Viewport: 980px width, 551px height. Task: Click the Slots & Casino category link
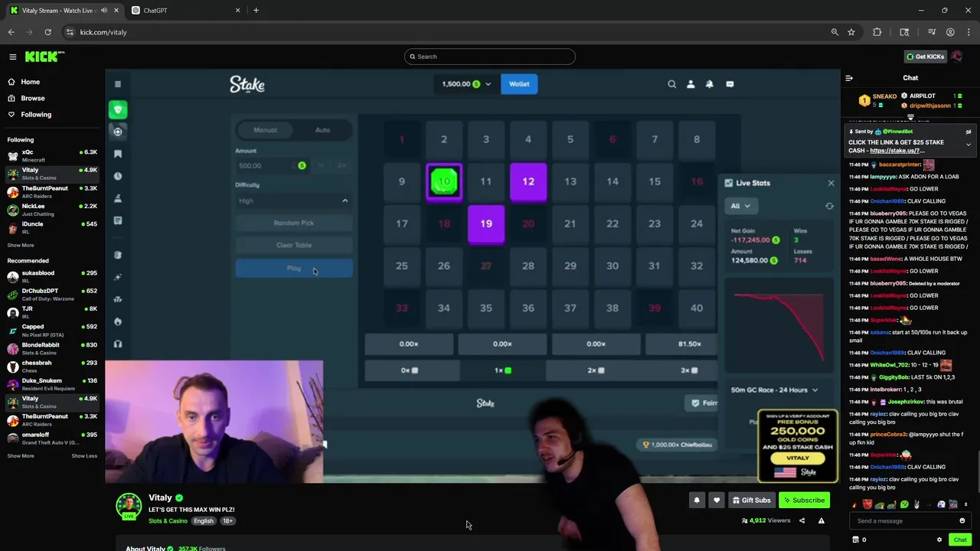pyautogui.click(x=168, y=521)
